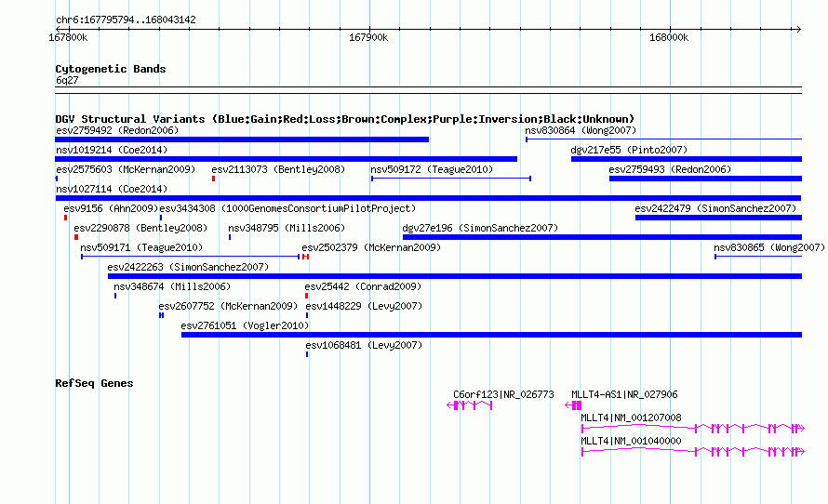Screen dimensions: 828x504
Task: Click the nsv509172 thin span line
Action: pyautogui.click(x=451, y=179)
